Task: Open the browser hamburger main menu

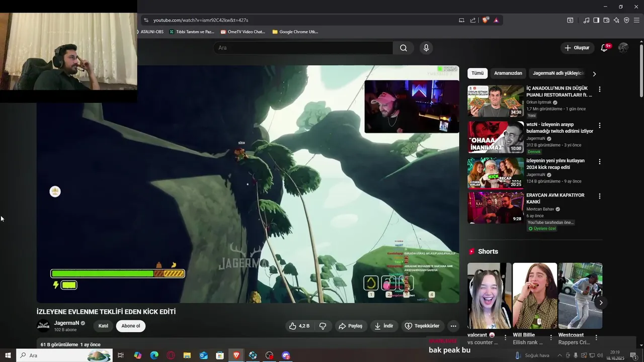Action: [636, 20]
